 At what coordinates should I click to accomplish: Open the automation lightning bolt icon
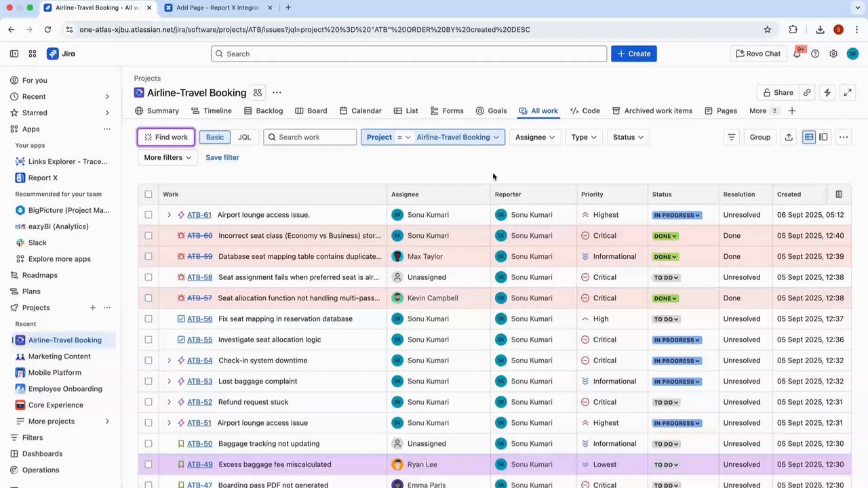click(x=827, y=93)
